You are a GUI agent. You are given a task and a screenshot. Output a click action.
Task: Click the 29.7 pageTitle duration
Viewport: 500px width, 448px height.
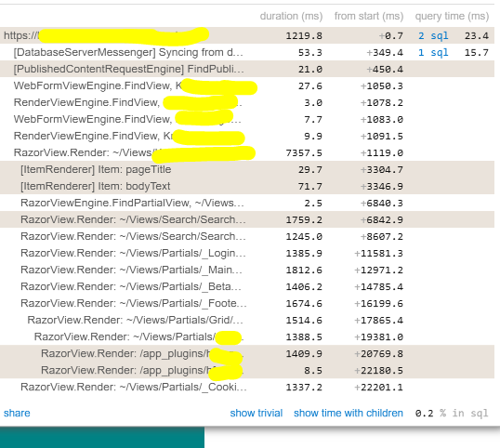(x=310, y=170)
